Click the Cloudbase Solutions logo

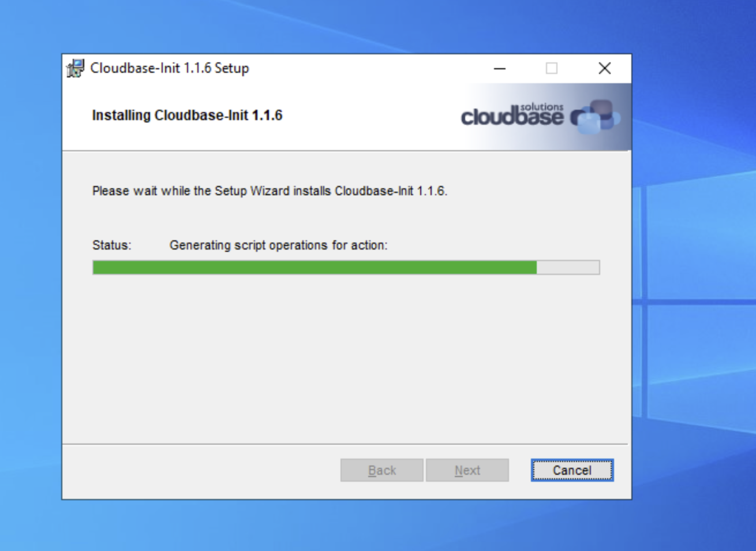pos(540,116)
